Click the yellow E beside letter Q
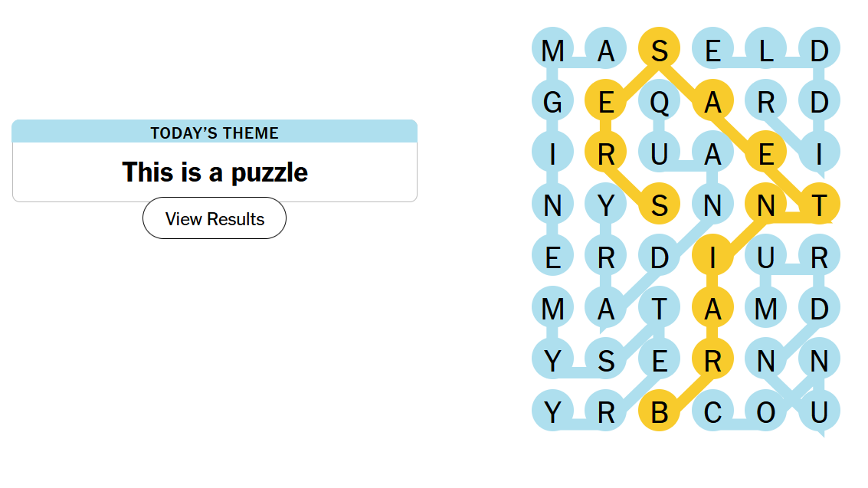 [x=606, y=102]
